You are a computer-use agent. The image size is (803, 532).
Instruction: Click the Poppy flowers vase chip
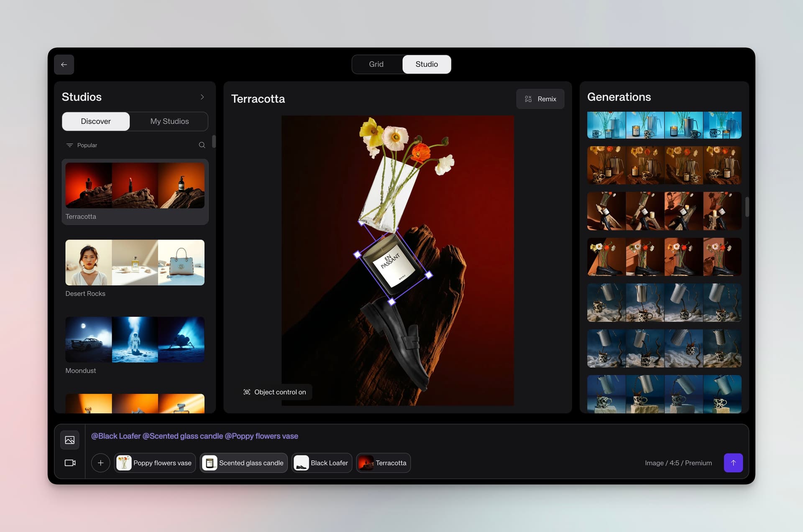155,463
